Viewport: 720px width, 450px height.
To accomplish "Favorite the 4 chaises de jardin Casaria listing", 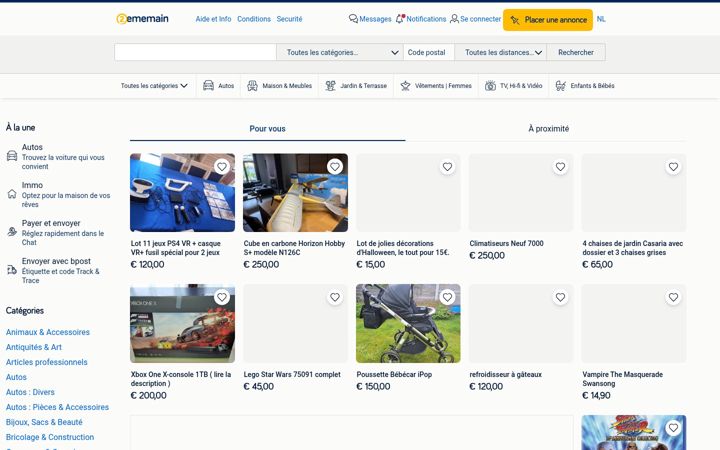I will [673, 167].
